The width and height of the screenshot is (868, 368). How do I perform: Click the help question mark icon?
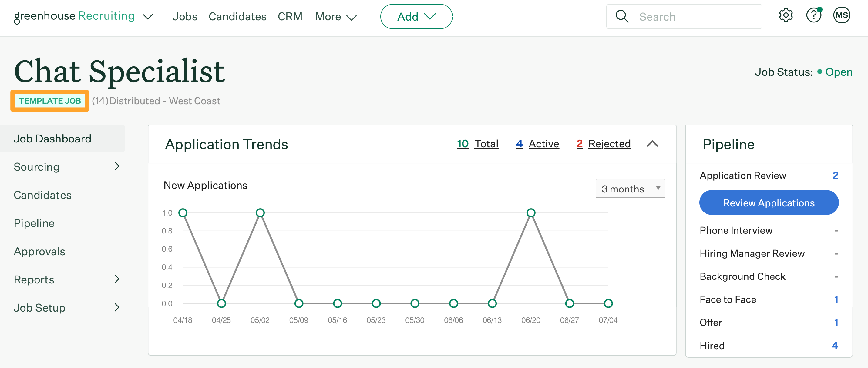coord(813,15)
